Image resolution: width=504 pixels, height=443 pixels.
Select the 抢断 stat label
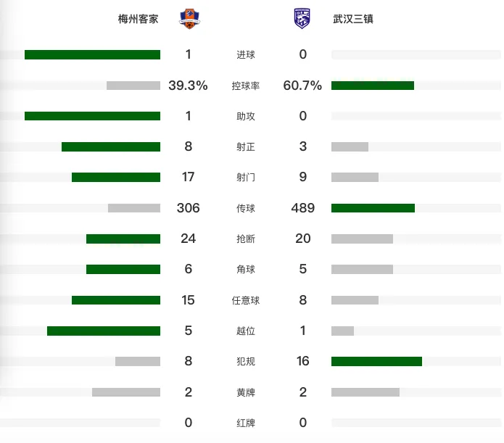pos(246,239)
